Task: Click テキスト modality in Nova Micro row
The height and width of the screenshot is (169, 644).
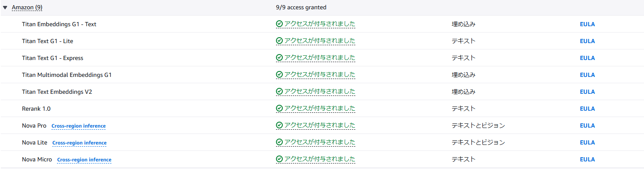Action: pos(463,159)
